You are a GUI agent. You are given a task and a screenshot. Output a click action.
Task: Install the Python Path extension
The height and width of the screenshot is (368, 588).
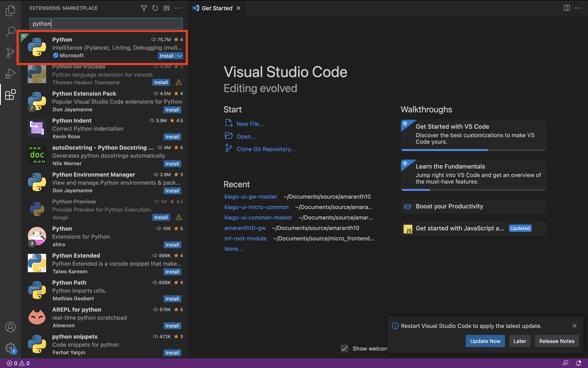click(172, 299)
